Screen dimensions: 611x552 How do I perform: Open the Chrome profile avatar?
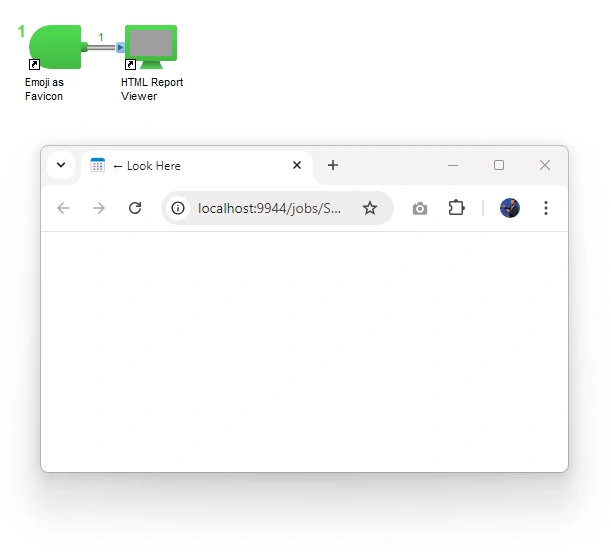(510, 208)
